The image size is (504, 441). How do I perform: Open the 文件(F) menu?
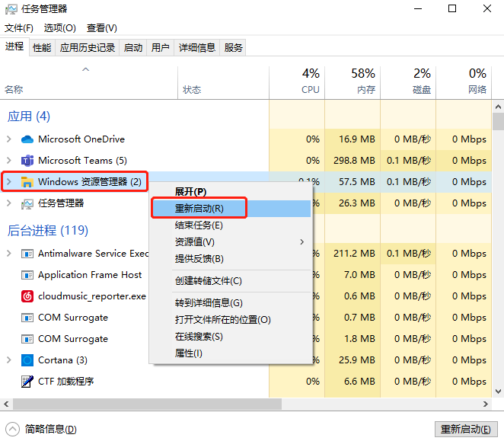pos(19,28)
